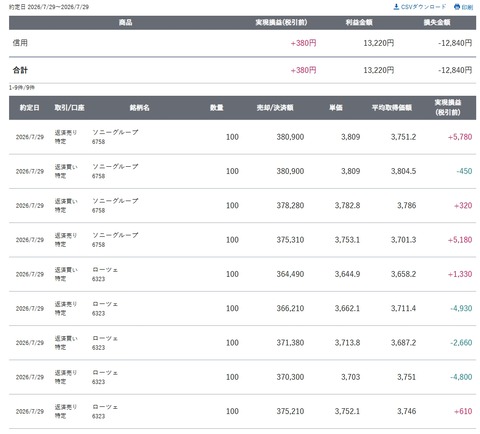The image size is (480, 434).
Task: Select the 3,713.8 unit price
Action: (x=347, y=343)
